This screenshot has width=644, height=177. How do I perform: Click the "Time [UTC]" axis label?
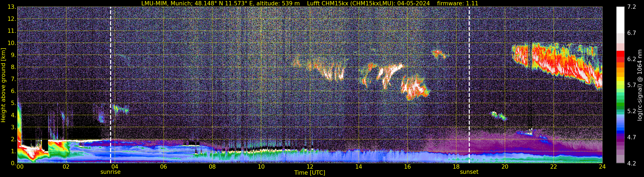[310, 172]
